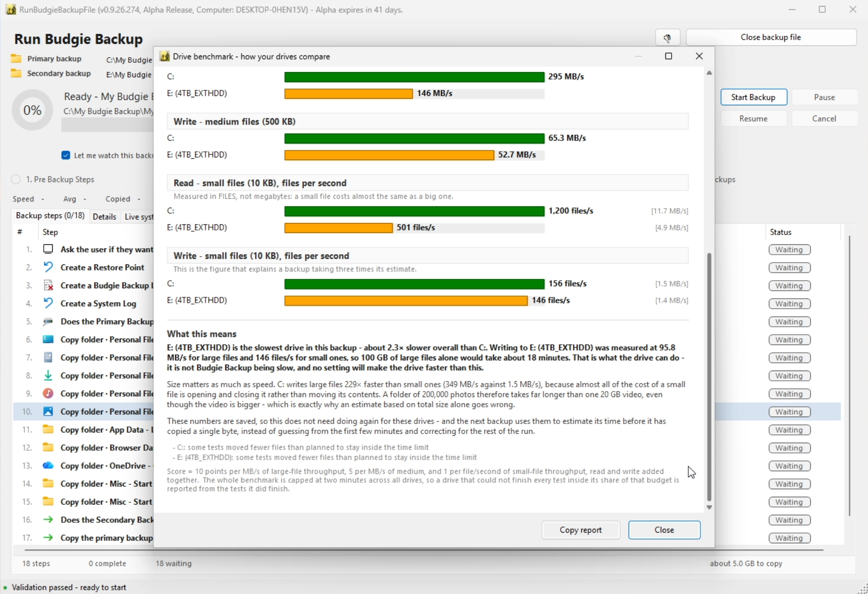Screen dimensions: 868x594
Task: Click the 'about 5.0 GB to copy' status text
Action: (x=746, y=563)
